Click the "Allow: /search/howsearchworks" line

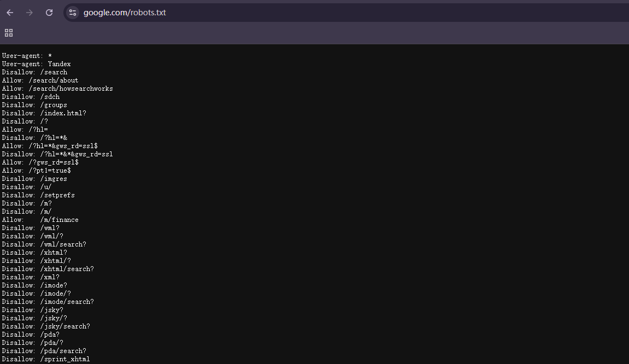(57, 89)
